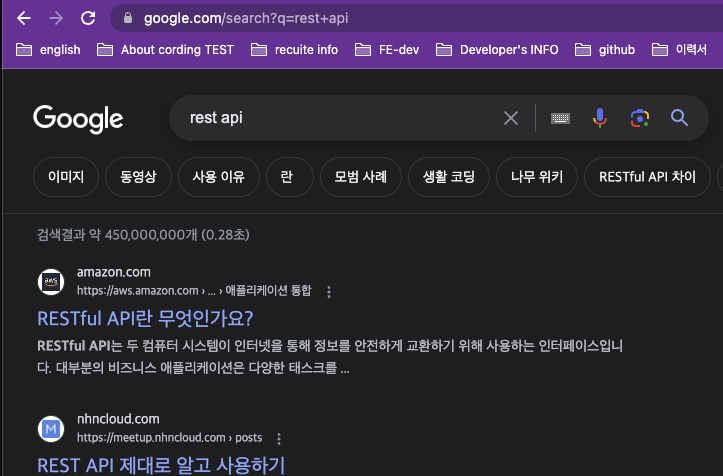
Task: Open more options for the amazon.com result
Action: 329,292
